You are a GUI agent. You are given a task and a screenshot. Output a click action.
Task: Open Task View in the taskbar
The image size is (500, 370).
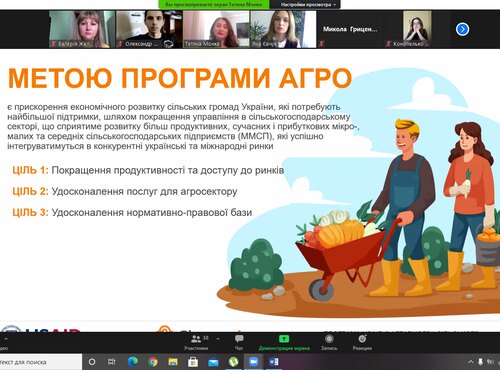pyautogui.click(x=112, y=362)
